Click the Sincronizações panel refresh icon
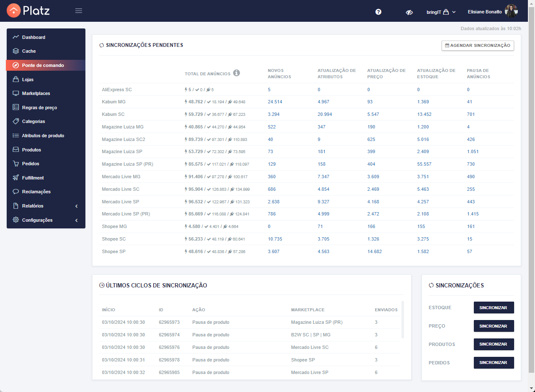The width and height of the screenshot is (535, 392). pyautogui.click(x=431, y=286)
